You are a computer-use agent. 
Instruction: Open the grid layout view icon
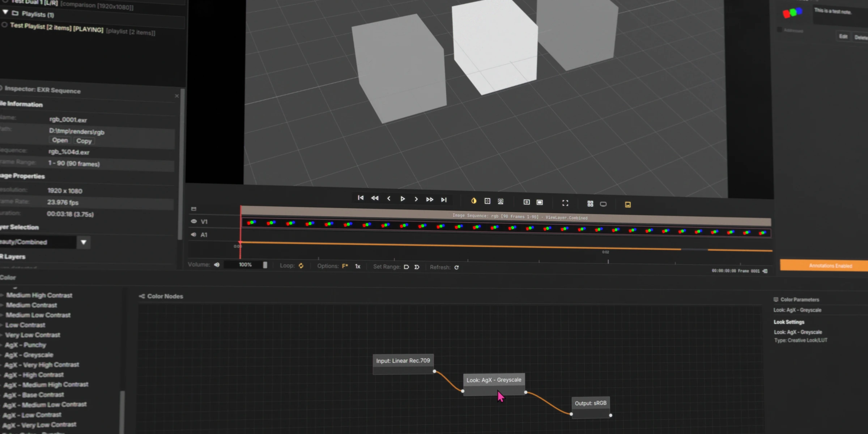pos(590,204)
